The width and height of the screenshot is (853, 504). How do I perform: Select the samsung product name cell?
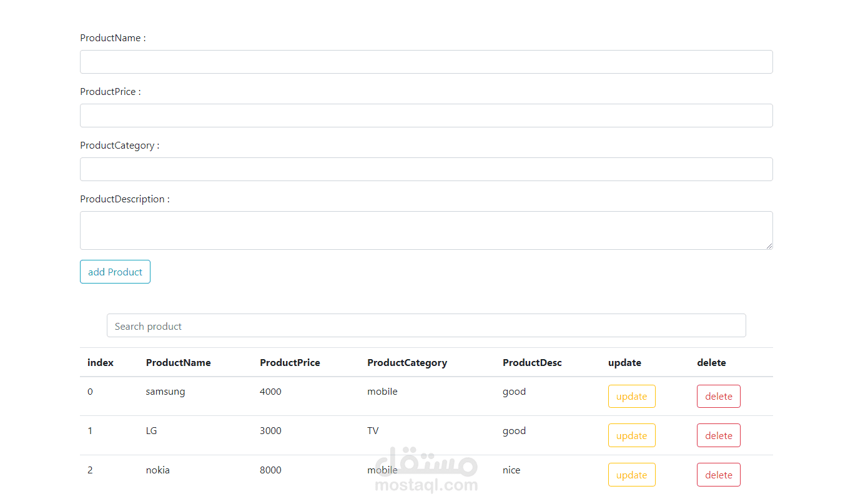165,391
